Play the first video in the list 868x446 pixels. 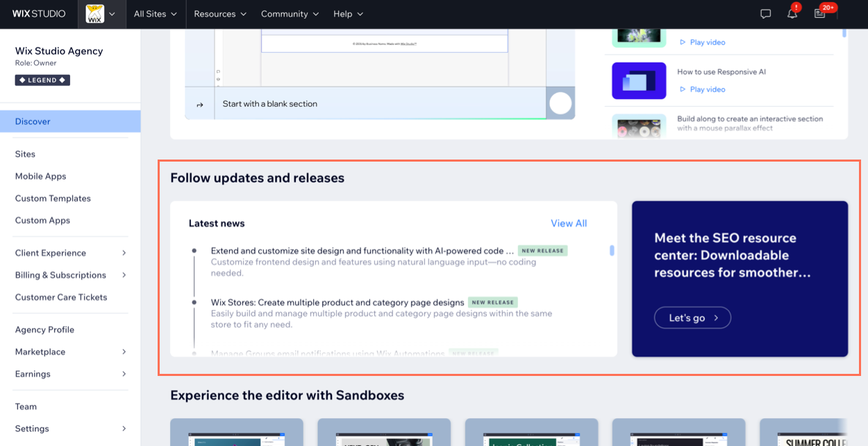[x=702, y=42]
